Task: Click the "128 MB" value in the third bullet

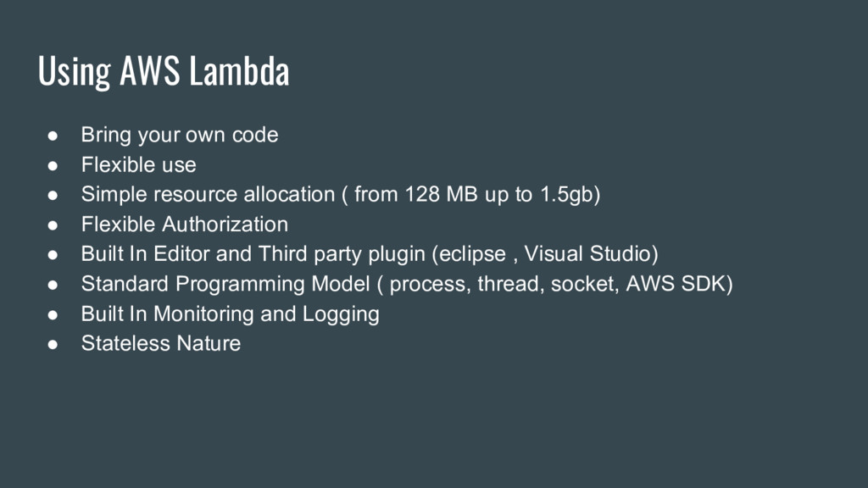Action: click(x=441, y=194)
